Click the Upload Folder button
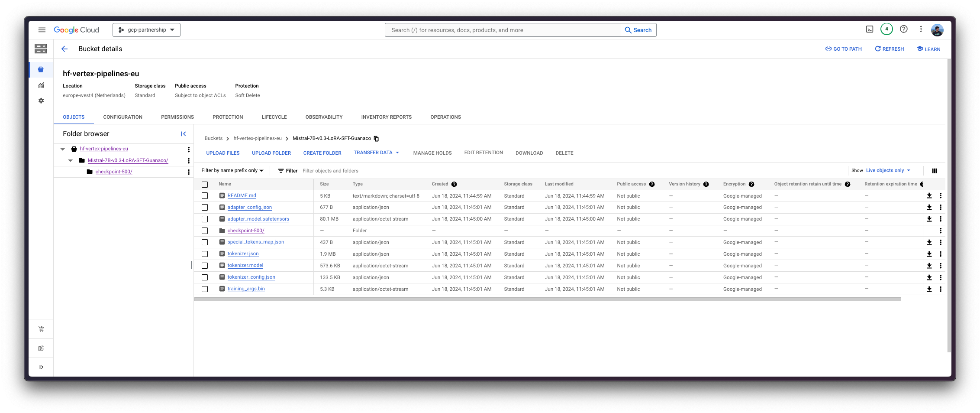 pos(271,153)
